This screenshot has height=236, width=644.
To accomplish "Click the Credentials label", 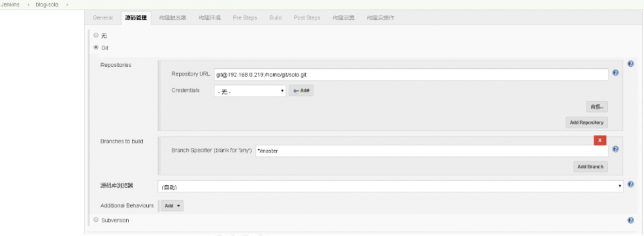I will [185, 90].
